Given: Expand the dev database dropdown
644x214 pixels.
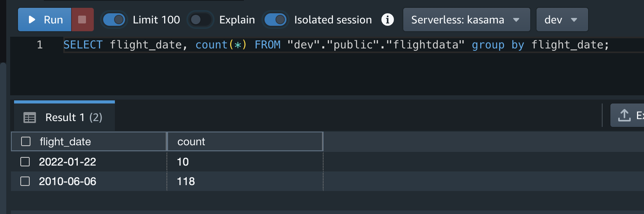Looking at the screenshot, I should coord(562,20).
